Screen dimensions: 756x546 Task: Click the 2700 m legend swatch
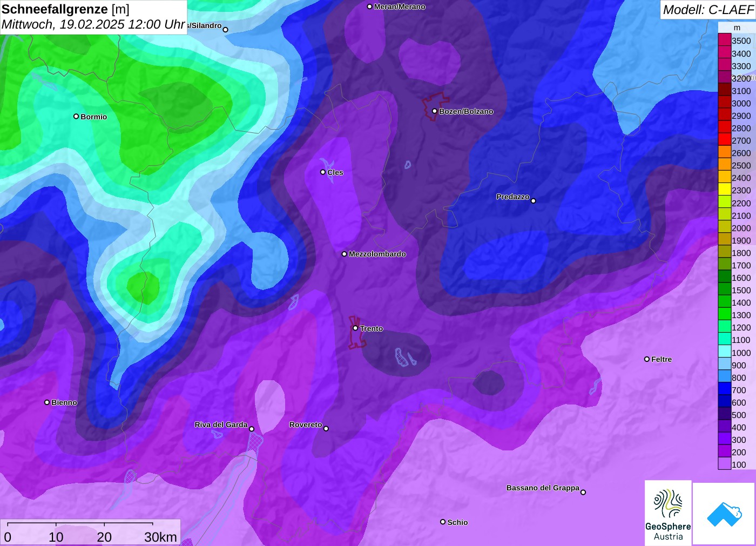tap(725, 140)
